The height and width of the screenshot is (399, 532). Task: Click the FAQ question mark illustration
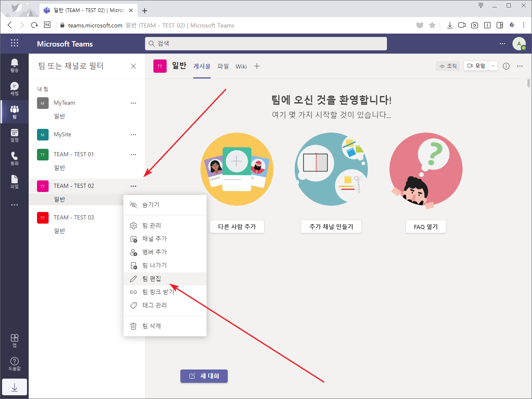(426, 170)
